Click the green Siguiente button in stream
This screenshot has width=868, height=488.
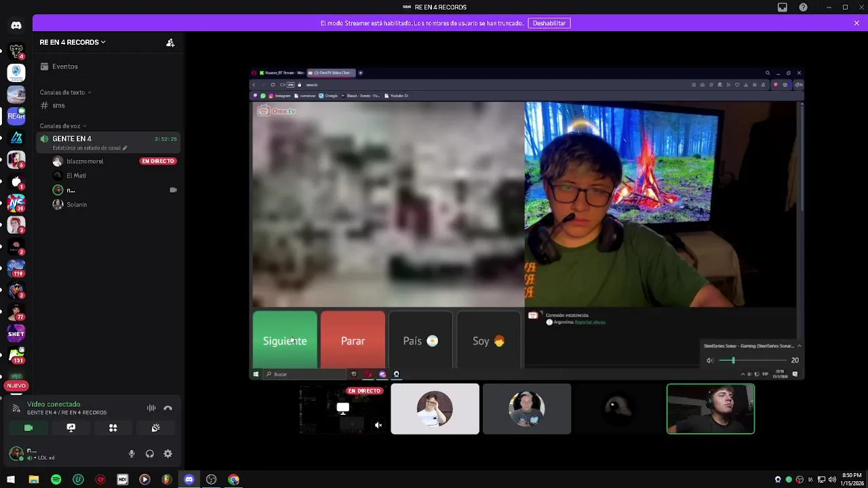[x=285, y=340]
